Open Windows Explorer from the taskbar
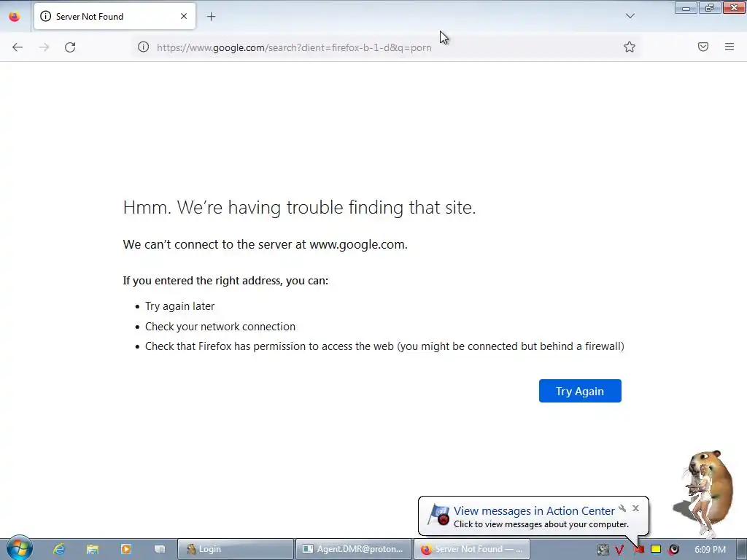Screen dimensions: 747x560 pyautogui.click(x=93, y=549)
